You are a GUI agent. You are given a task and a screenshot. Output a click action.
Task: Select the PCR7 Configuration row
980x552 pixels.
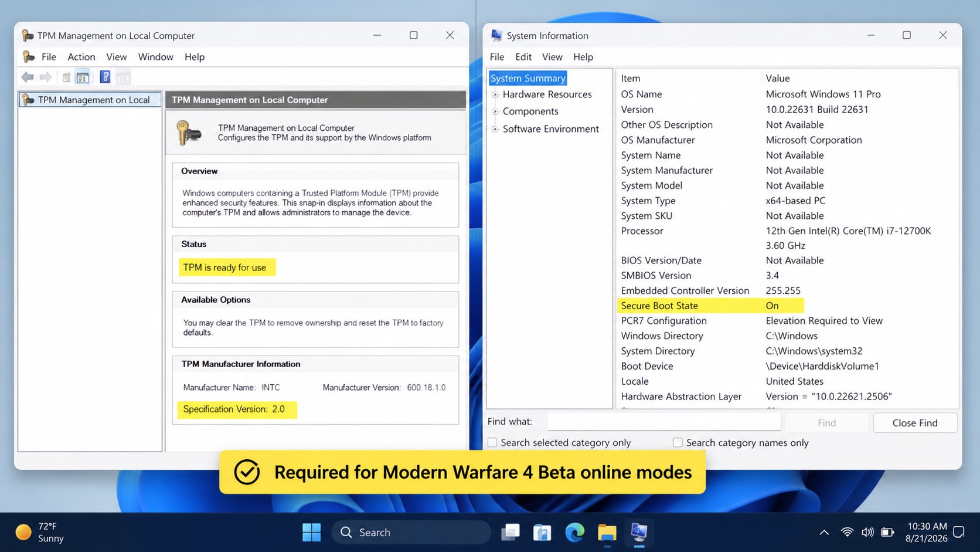(x=787, y=321)
